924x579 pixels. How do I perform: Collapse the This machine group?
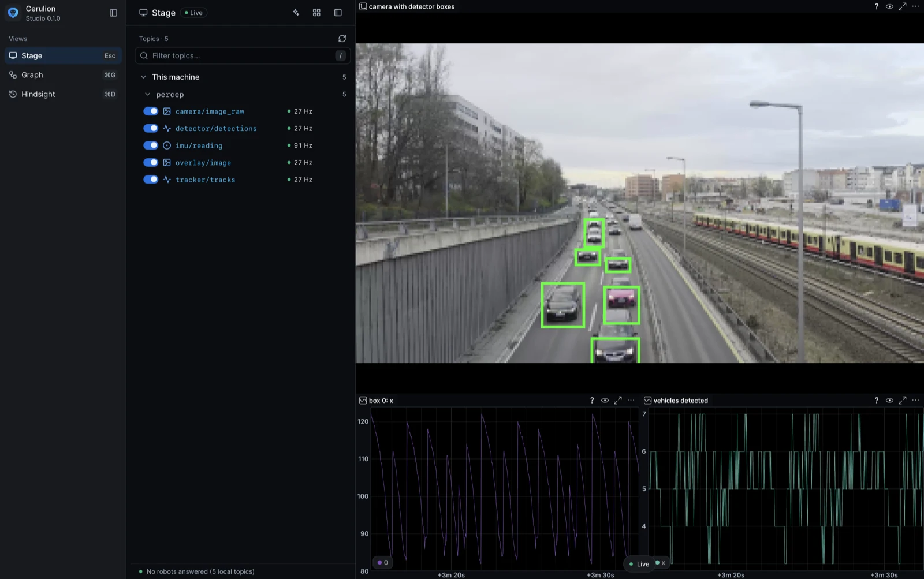point(143,77)
